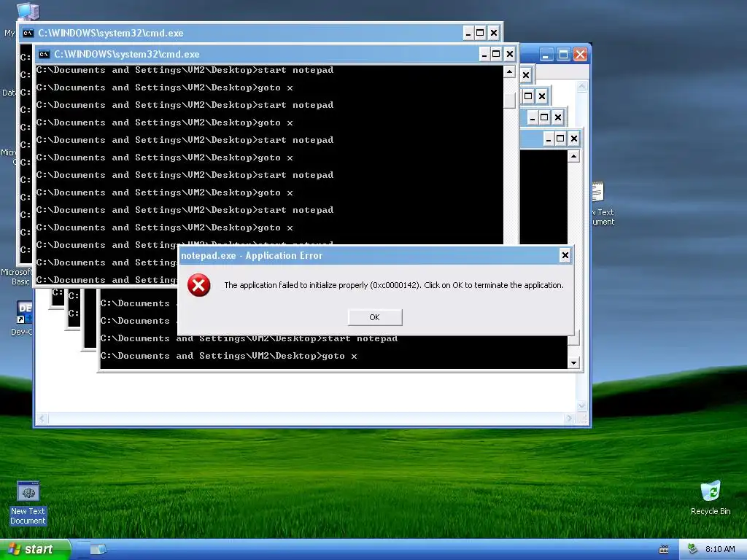
Task: Click the Notepad horizontal scrollbar left arrow
Action: tap(42, 419)
